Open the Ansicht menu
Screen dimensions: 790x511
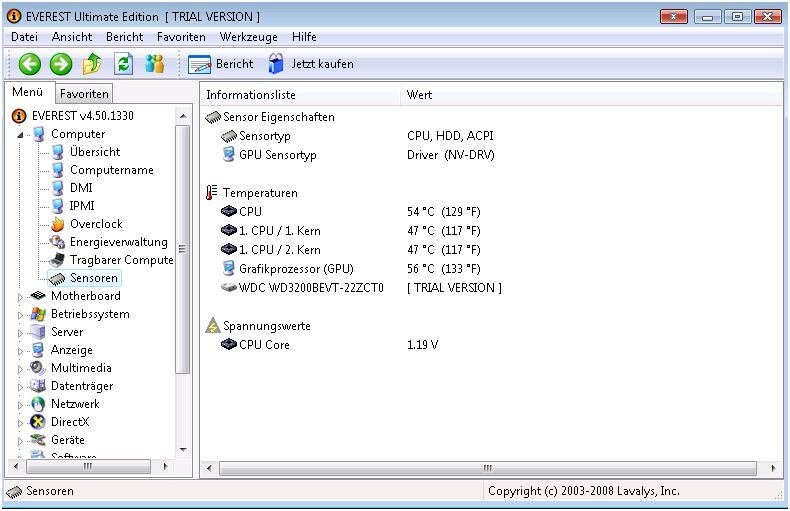tap(72, 37)
